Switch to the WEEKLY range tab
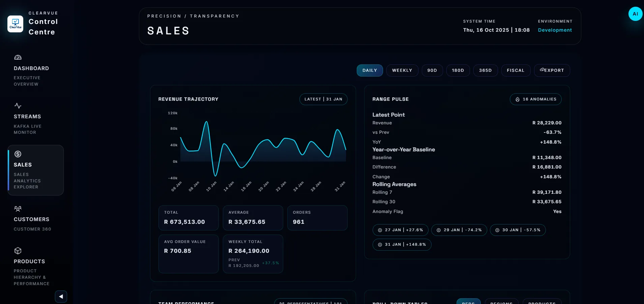Screen dimensions: 644x304 coord(402,70)
